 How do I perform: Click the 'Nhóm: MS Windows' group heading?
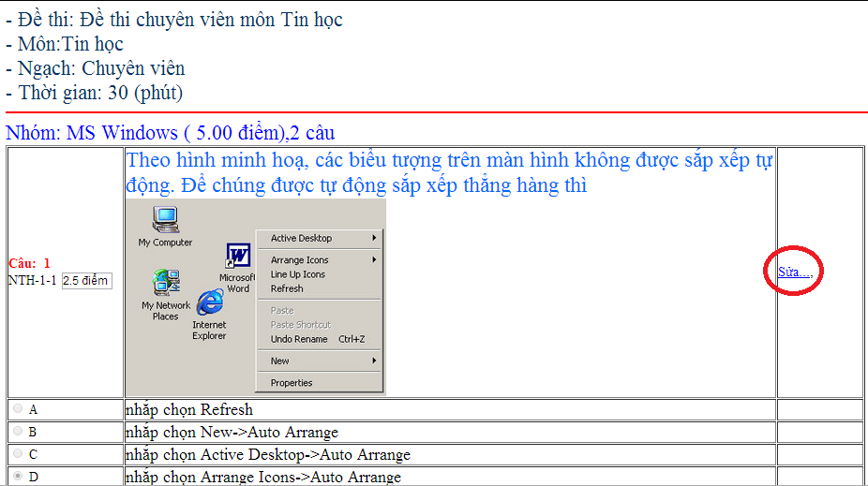171,133
